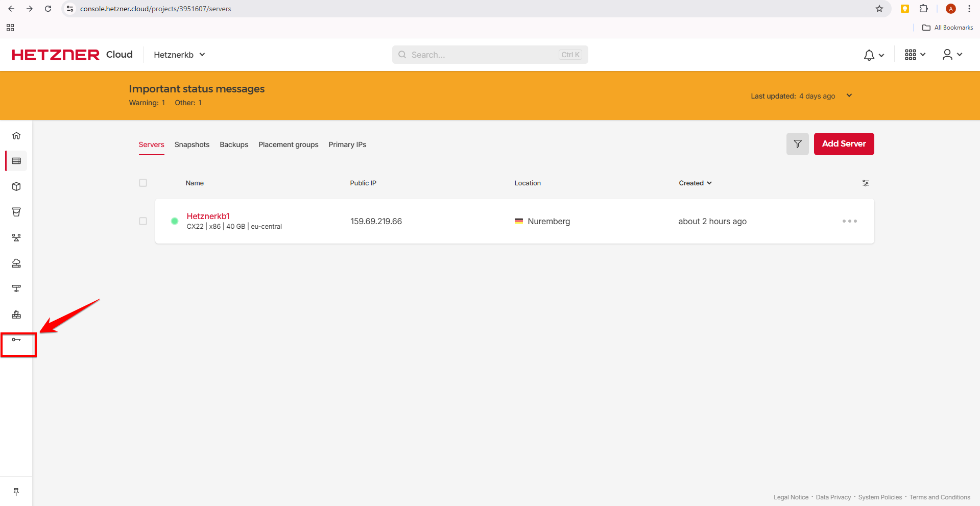Tick the select-all servers checkbox in header
Viewport: 980px width, 506px height.
143,183
